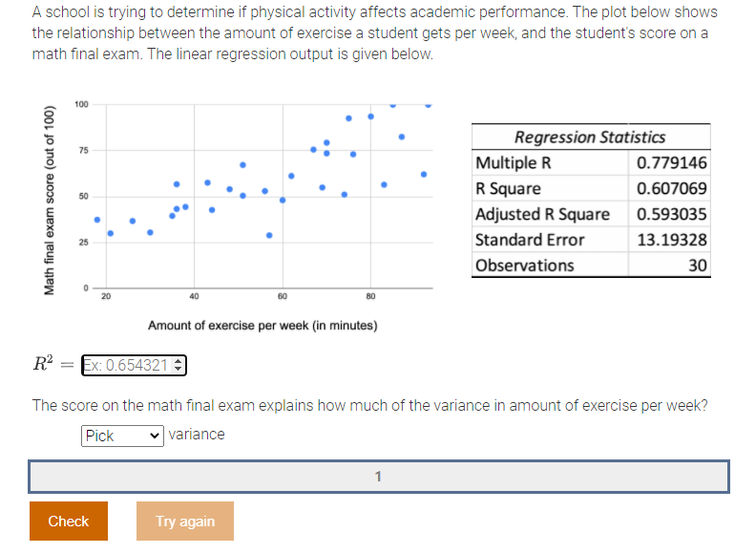Click the Adjusted R Square value 0.593035
The width and height of the screenshot is (756, 554).
coord(672,214)
